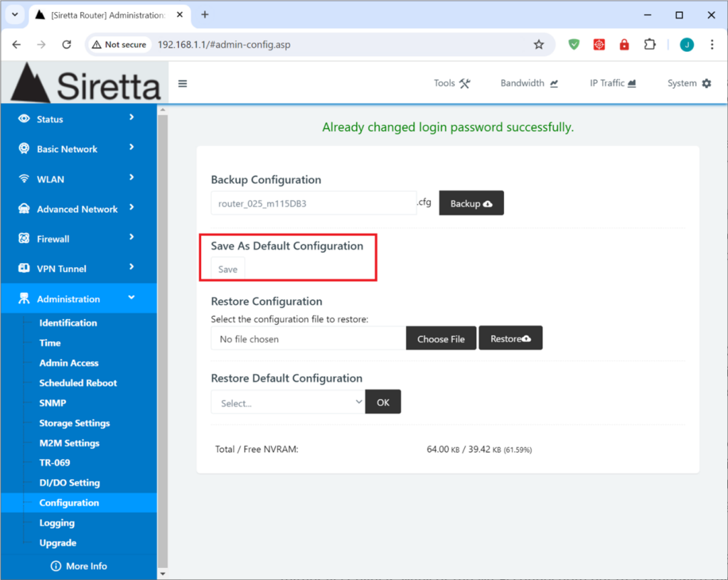Click the Not secure warning badge
The image size is (728, 580).
[119, 45]
